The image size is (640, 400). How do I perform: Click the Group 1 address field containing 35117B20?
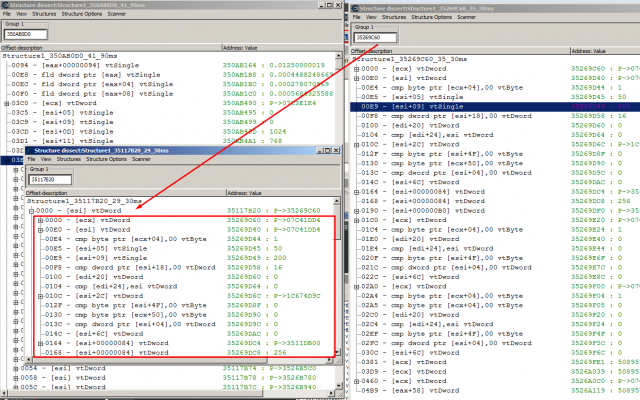(x=48, y=181)
